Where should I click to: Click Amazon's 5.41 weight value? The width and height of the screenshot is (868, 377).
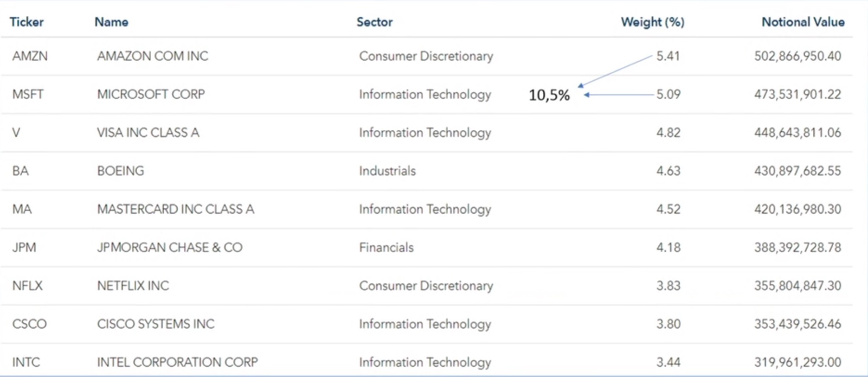coord(668,56)
